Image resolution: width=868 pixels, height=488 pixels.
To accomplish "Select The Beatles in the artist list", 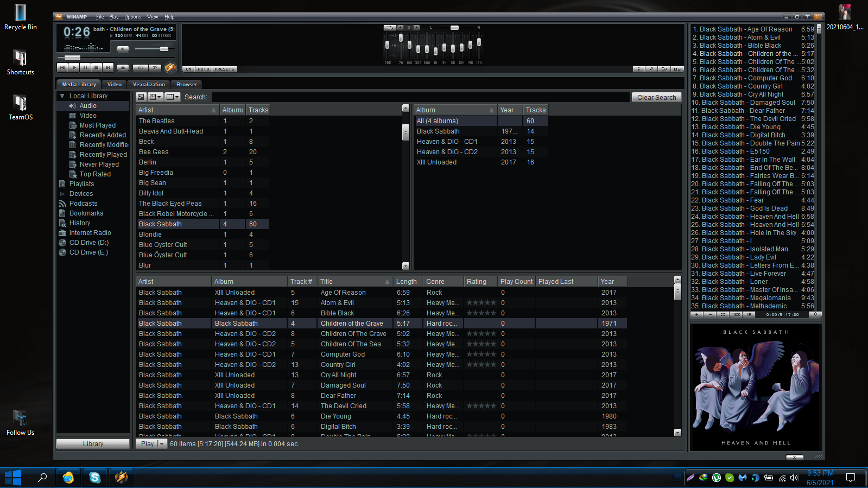I will pyautogui.click(x=157, y=121).
